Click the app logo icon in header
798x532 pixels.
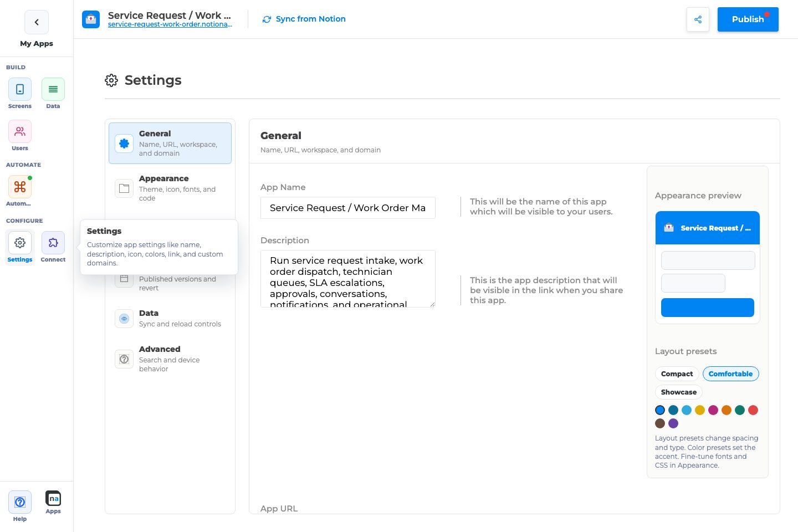pos(91,19)
